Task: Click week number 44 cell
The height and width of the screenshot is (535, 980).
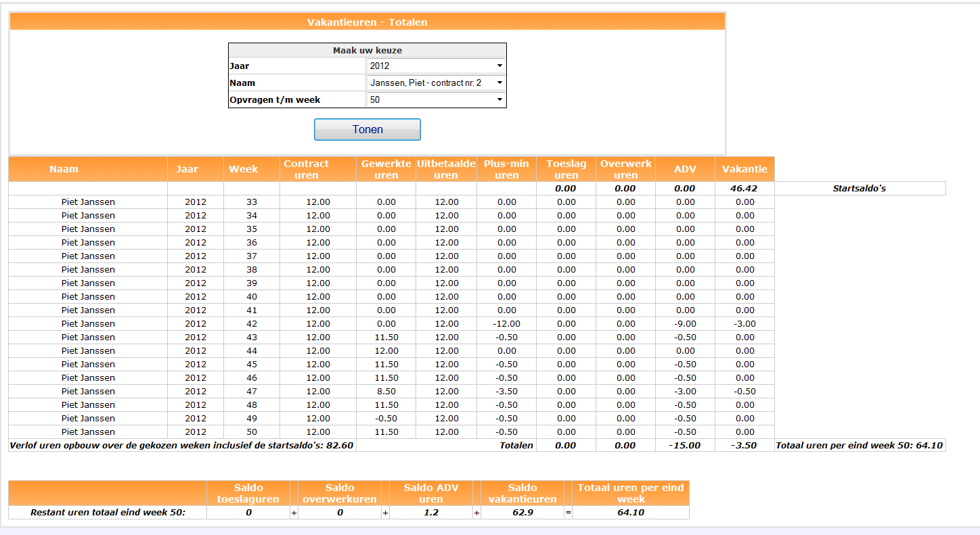Action: 252,350
